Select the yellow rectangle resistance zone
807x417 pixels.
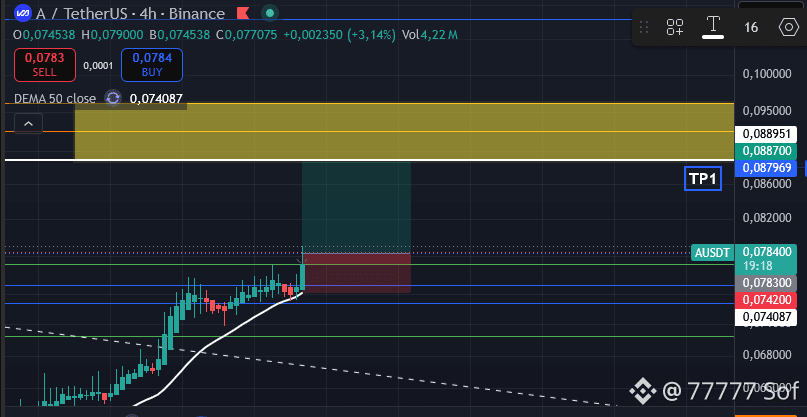point(404,131)
